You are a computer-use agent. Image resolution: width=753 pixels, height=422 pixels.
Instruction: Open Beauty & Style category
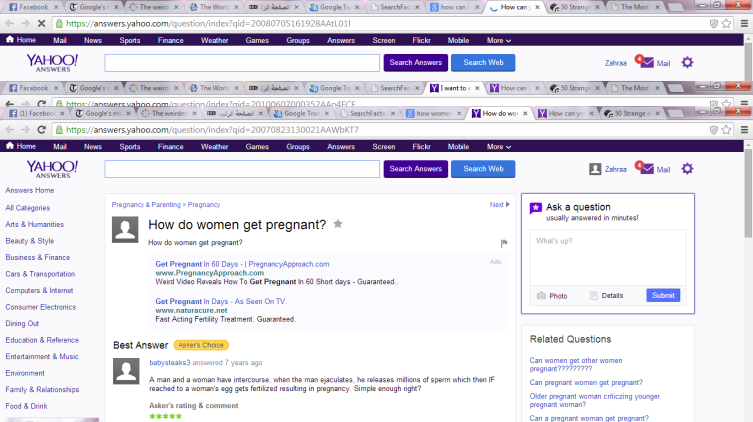click(x=30, y=241)
